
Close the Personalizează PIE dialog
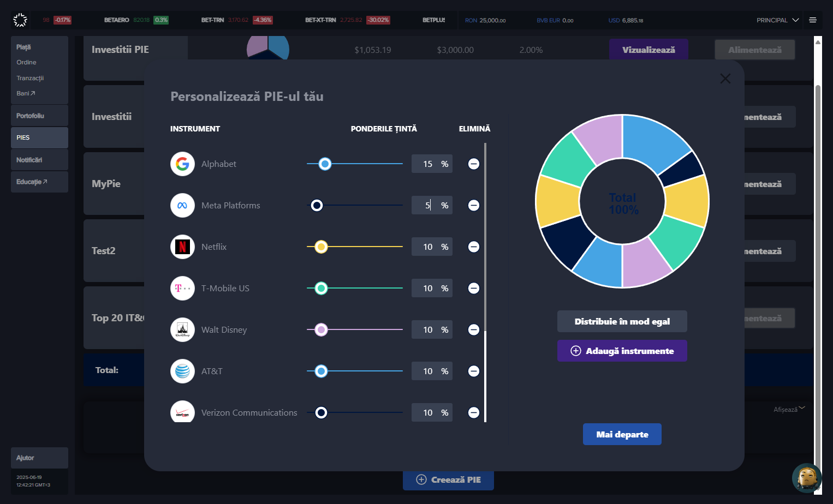coord(725,79)
